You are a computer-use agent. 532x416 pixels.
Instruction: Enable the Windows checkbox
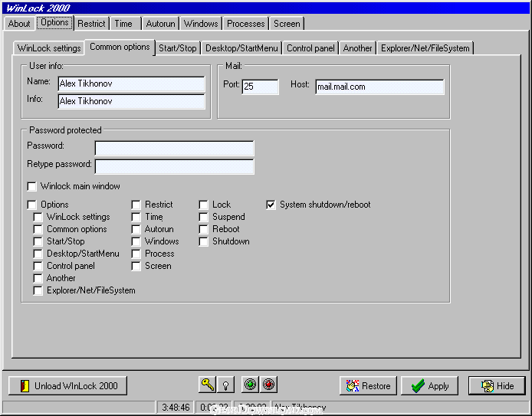pos(136,241)
